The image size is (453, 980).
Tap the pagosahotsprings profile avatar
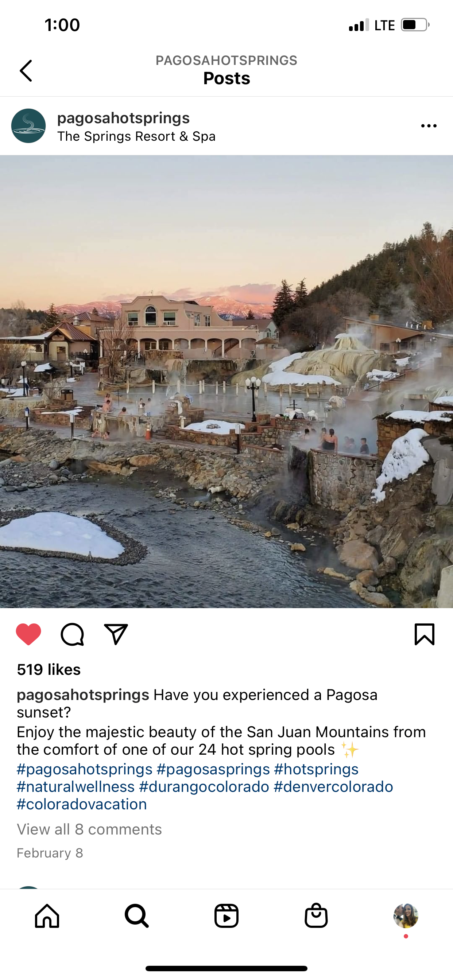[x=28, y=126]
